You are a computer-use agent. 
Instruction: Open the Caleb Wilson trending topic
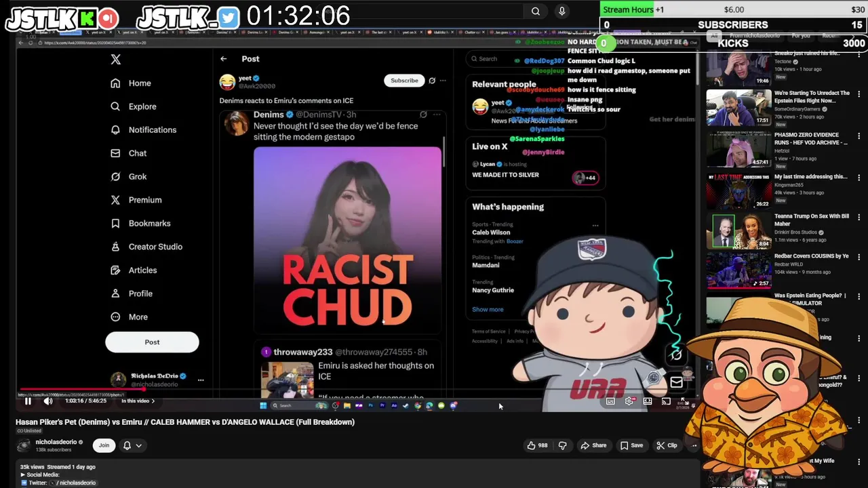(491, 232)
